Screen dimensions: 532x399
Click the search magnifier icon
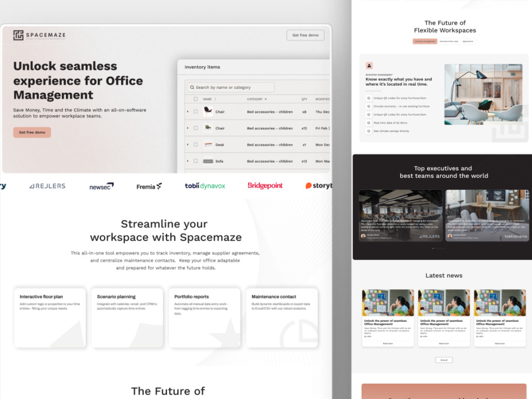192,88
